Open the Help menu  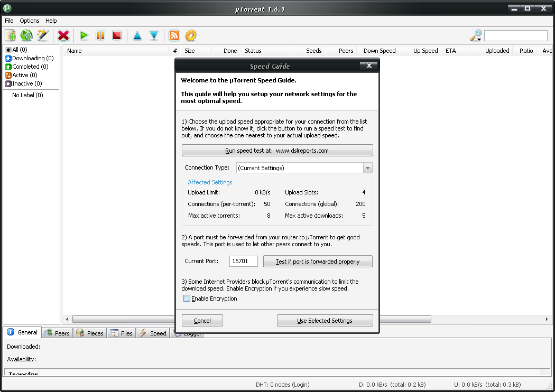coord(51,21)
